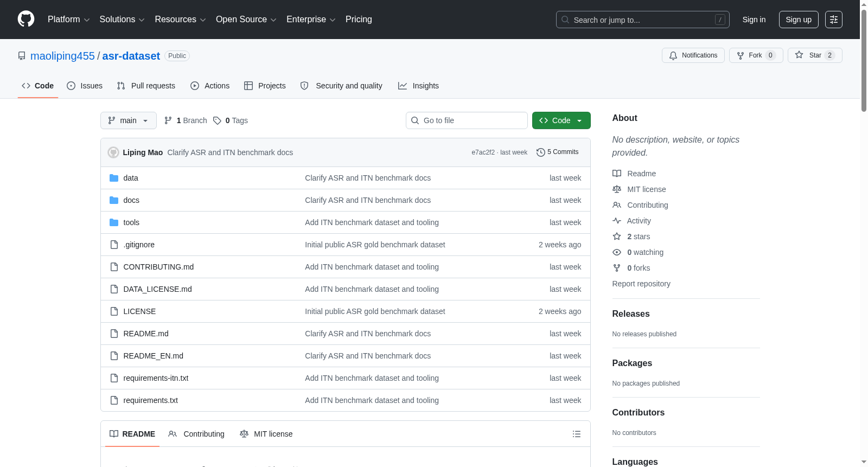Click the Notifications bell button
868x467 pixels.
(x=693, y=55)
